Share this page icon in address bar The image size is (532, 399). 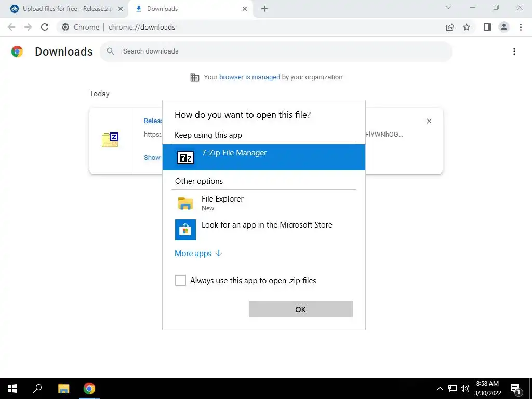450,27
